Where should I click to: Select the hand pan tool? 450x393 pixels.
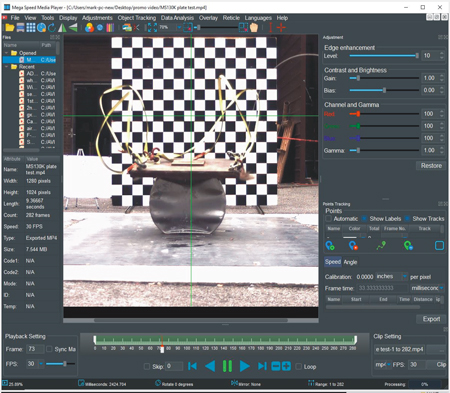pos(254,28)
